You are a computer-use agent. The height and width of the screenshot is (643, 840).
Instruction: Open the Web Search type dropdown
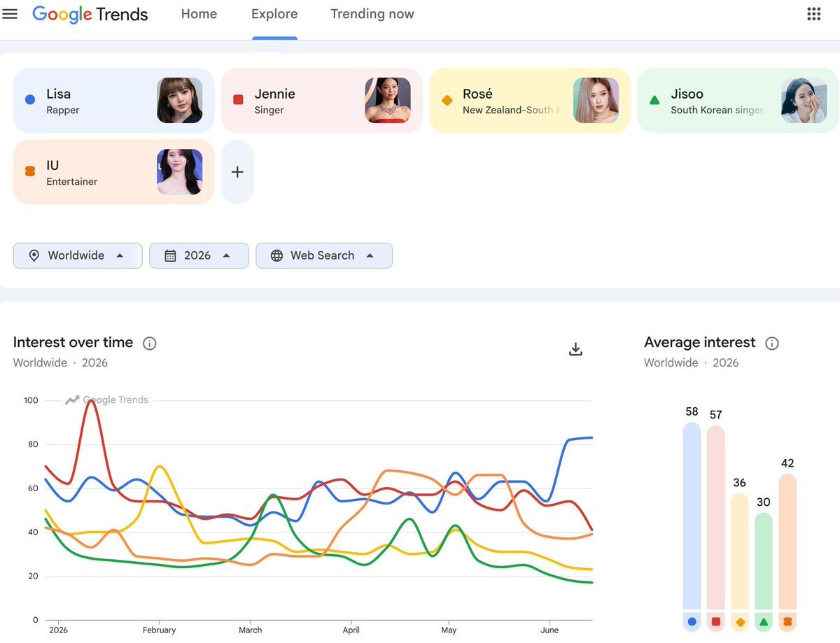[324, 255]
